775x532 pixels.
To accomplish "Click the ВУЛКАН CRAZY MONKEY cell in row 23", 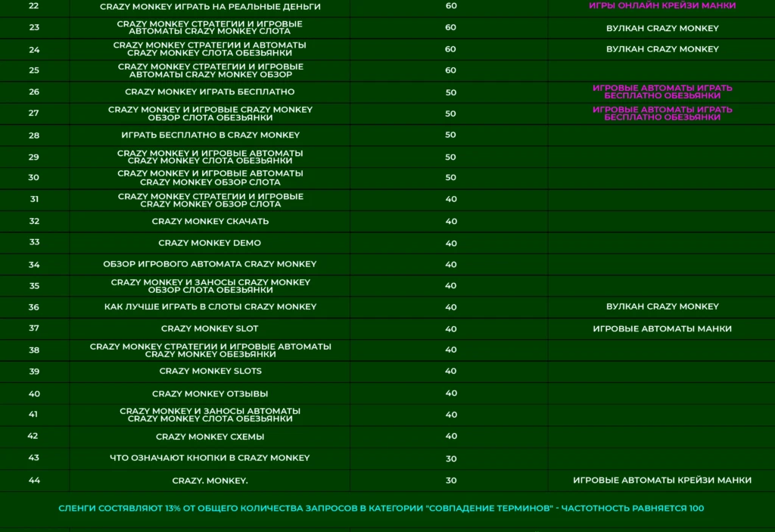I will click(662, 28).
